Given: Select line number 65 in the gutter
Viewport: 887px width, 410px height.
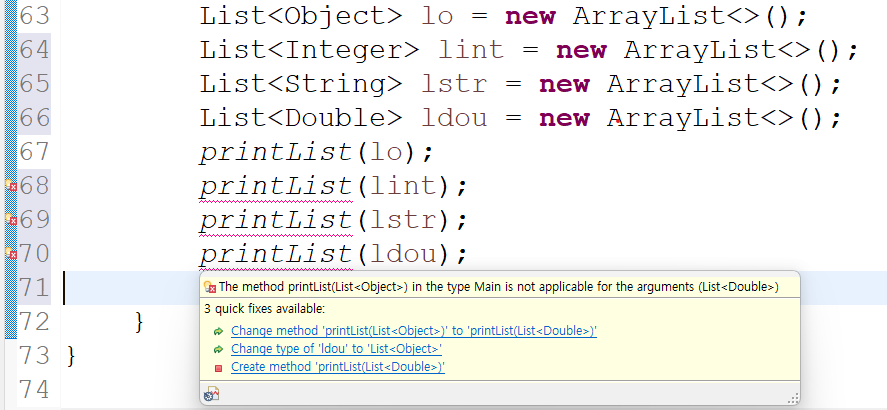Looking at the screenshot, I should click(x=35, y=84).
